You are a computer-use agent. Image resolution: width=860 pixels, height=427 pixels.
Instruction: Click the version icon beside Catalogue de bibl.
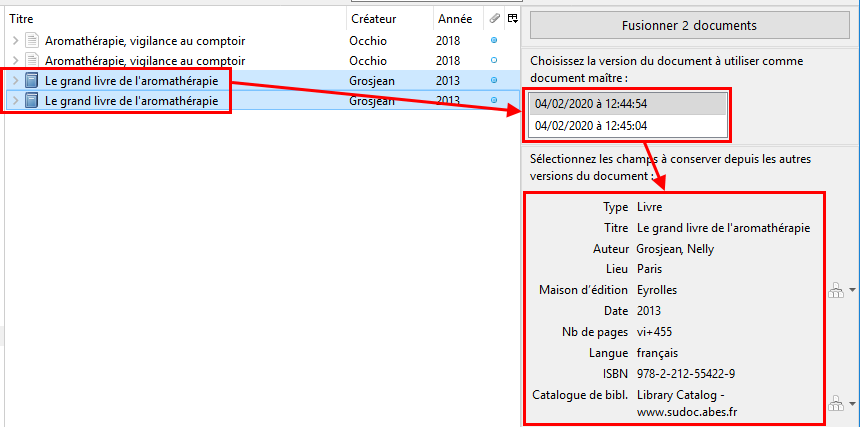coord(835,403)
